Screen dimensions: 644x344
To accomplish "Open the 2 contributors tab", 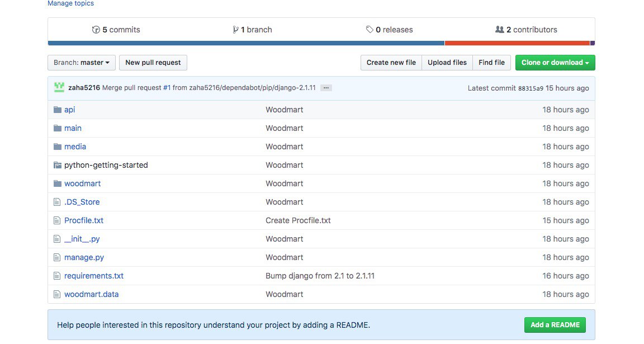I will point(526,30).
